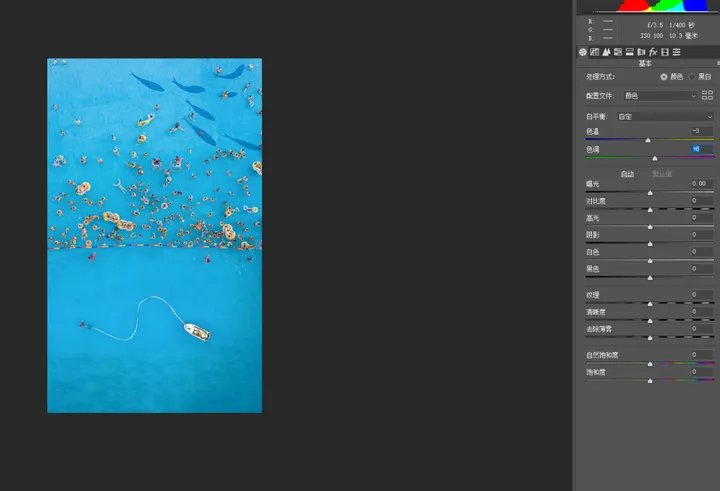Switch to the Tone Curve panel icon
This screenshot has width=720, height=491.
point(595,52)
